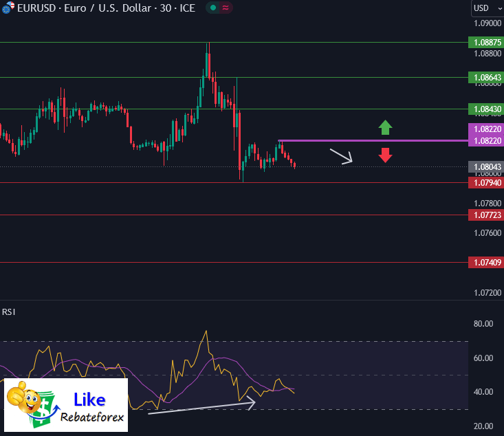Image resolution: width=504 pixels, height=436 pixels.
Task: Click the red approximate-data indicator icon
Action: coord(226,8)
